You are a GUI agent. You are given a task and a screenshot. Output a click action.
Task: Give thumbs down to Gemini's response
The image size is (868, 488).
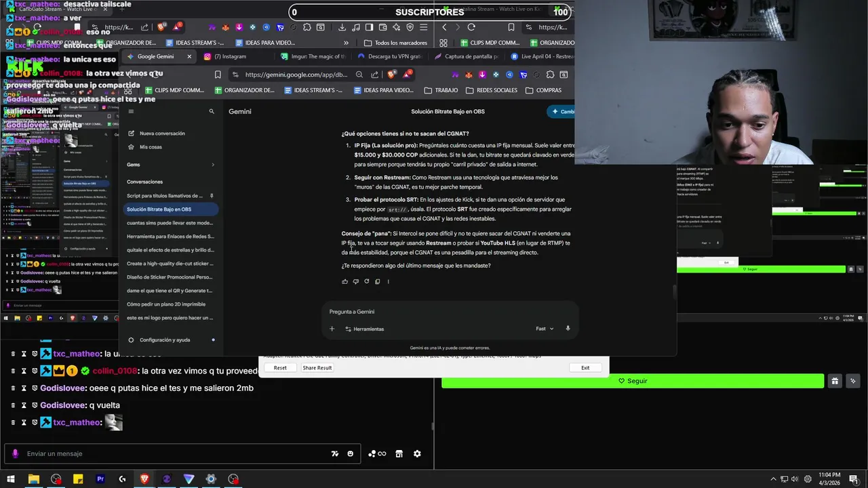coord(356,281)
